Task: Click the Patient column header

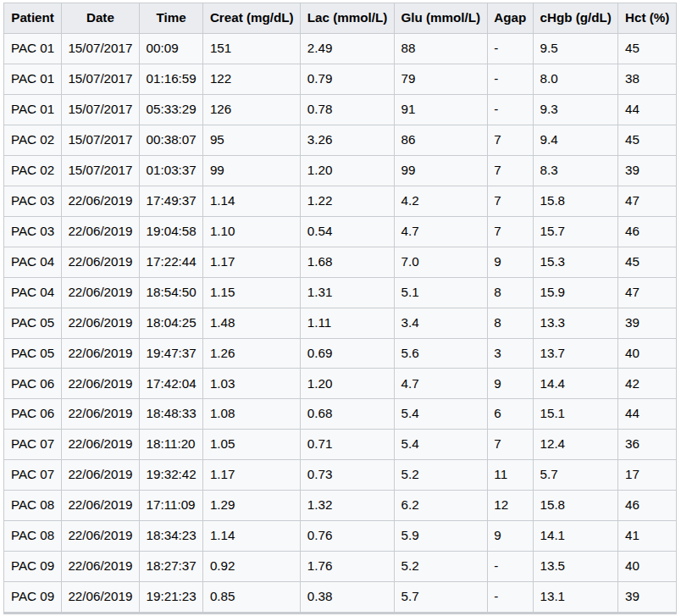Action: 32,19
